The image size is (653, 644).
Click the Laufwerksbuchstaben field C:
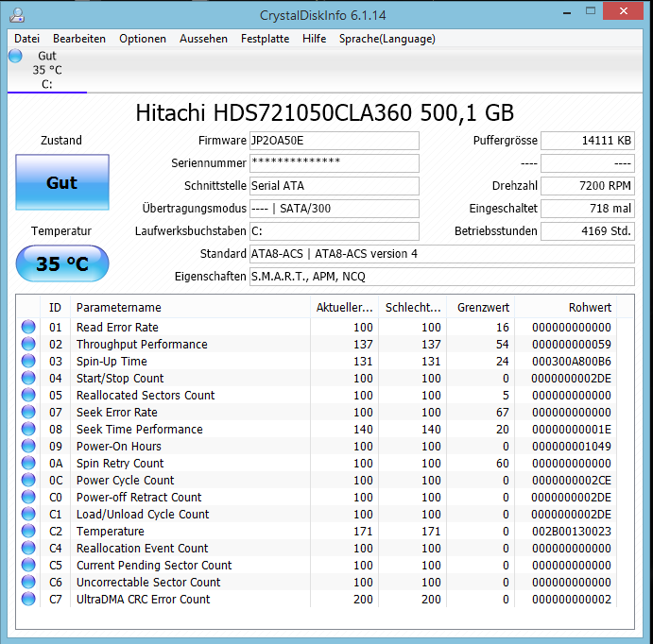click(x=335, y=231)
